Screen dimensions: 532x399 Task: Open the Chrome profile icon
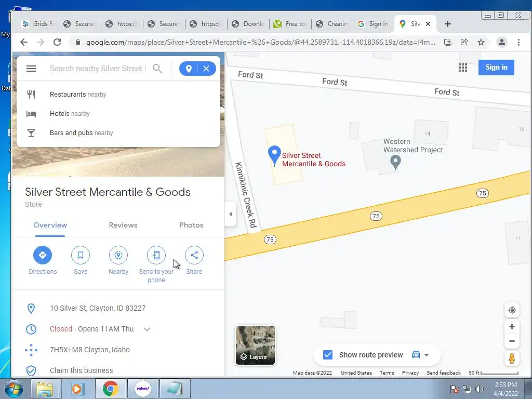pyautogui.click(x=502, y=42)
